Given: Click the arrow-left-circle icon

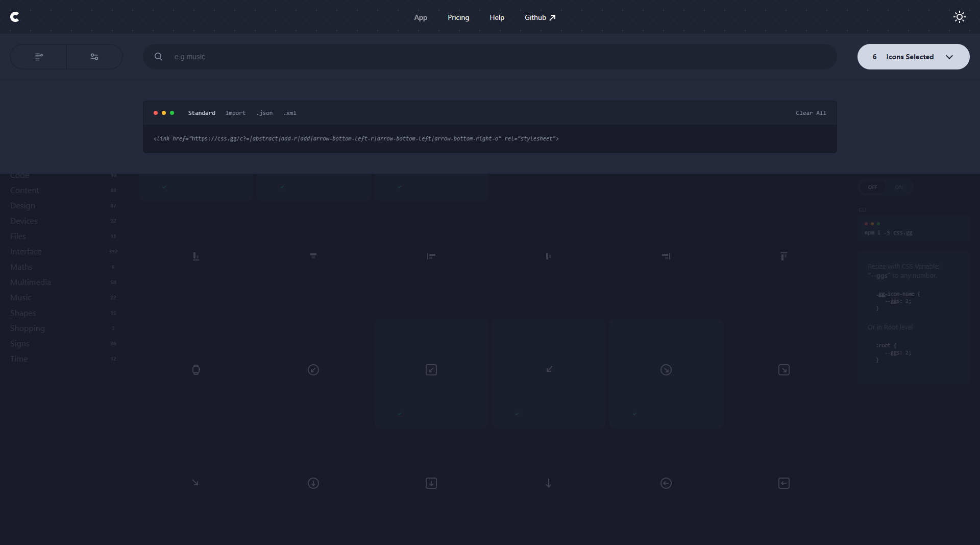Looking at the screenshot, I should (666, 483).
